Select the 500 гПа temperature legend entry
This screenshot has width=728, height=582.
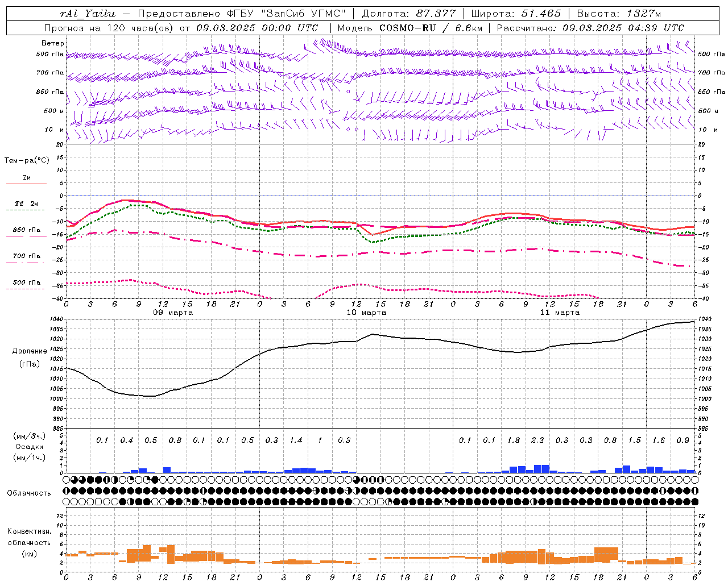27,282
